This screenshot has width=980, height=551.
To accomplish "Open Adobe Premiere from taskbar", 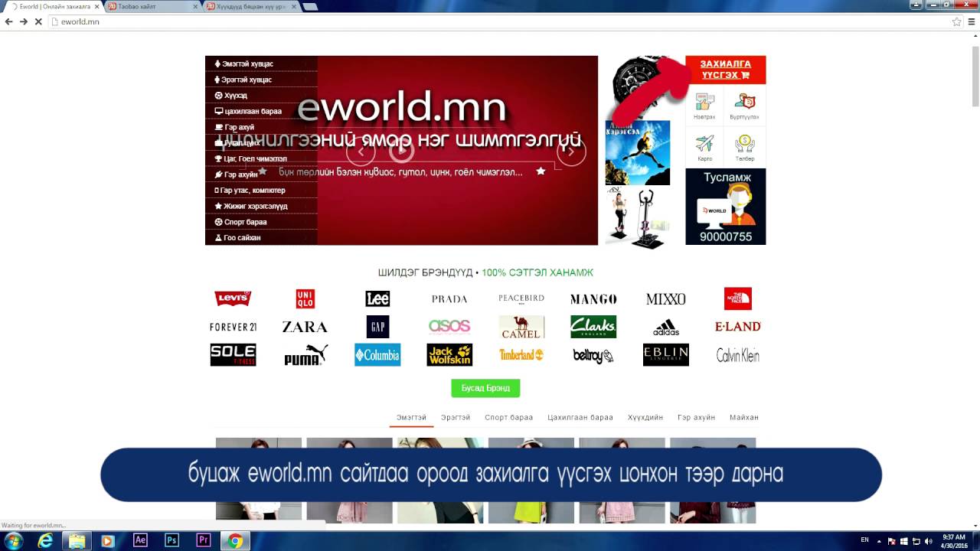I will tap(204, 540).
